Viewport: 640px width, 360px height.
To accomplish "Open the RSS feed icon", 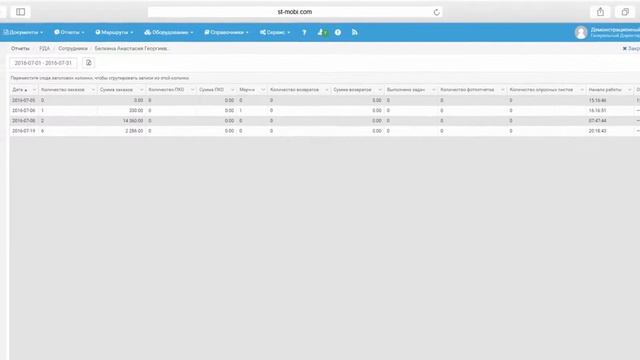I will pyautogui.click(x=355, y=32).
